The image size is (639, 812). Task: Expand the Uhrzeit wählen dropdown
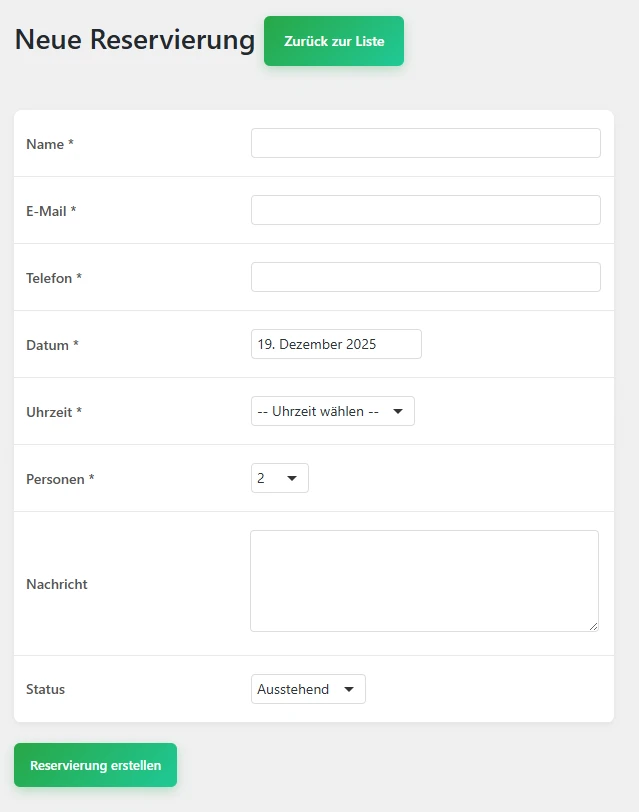332,411
